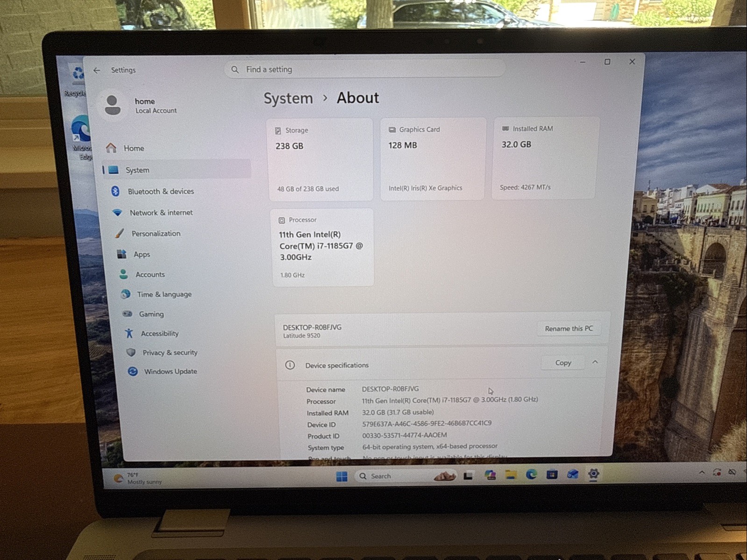This screenshot has width=747, height=560.
Task: Open the Recycle Bin desktop icon
Action: tap(76, 79)
